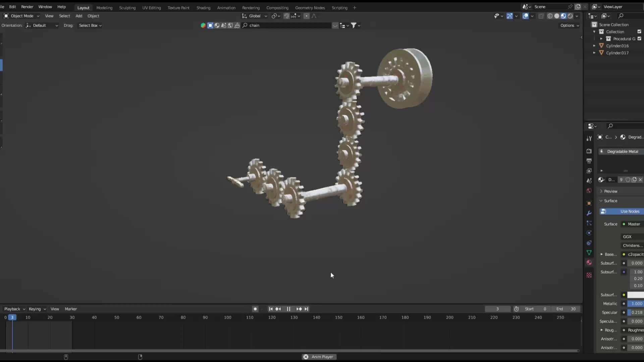This screenshot has height=362, width=644.
Task: Enable the Collection visibility checkbox
Action: coord(639,31)
